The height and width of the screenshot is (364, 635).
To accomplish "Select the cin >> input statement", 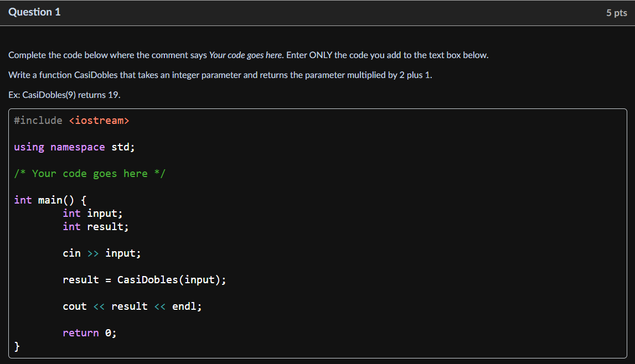I will (102, 253).
